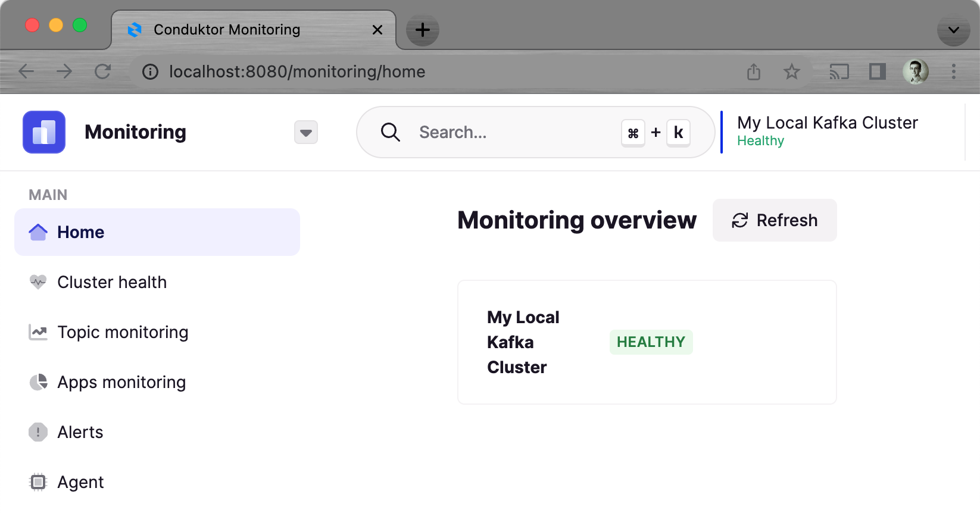Open the browser three-dot menu
The height and width of the screenshot is (513, 980).
(x=954, y=71)
